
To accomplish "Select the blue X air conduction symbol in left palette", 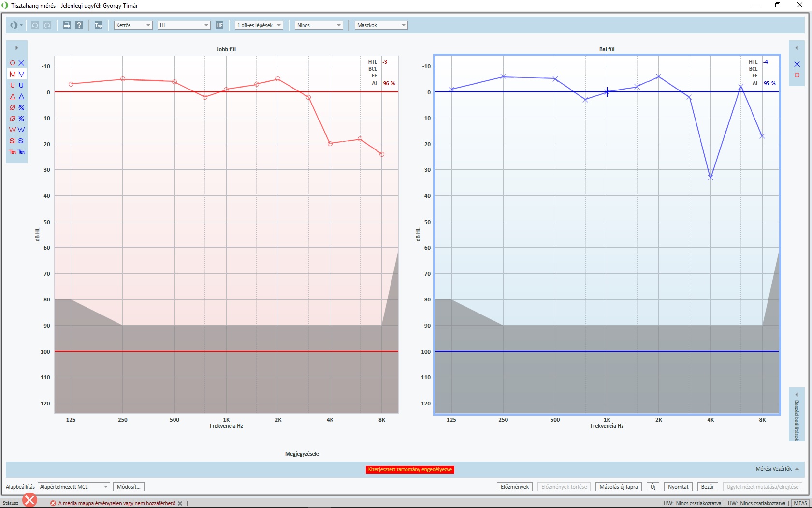I will pyautogui.click(x=21, y=63).
